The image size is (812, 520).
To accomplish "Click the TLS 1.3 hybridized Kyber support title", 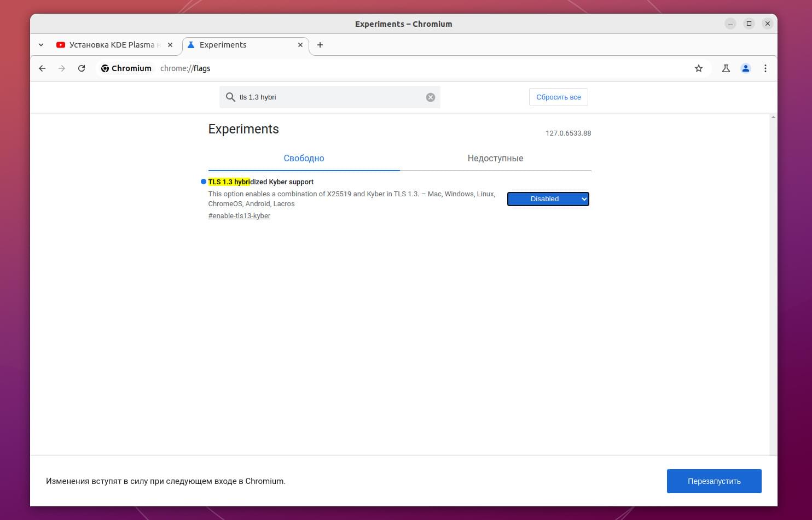I will tap(261, 182).
